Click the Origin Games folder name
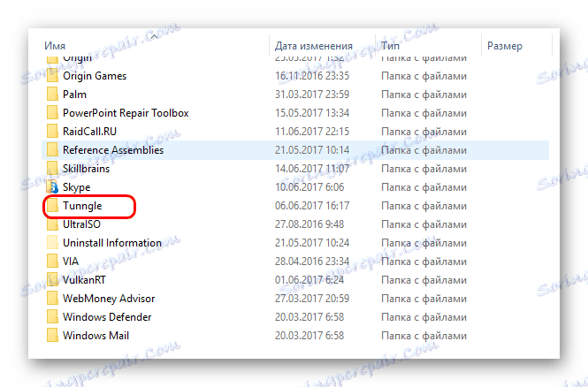The width and height of the screenshot is (588, 387). point(95,76)
